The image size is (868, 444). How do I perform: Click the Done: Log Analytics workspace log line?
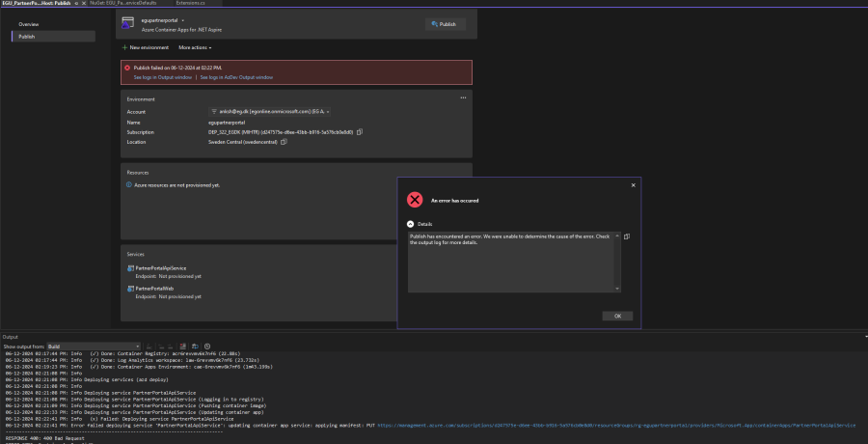click(132, 360)
